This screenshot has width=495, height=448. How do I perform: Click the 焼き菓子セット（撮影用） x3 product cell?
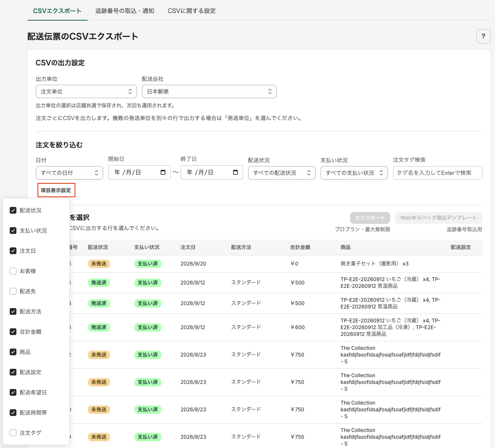point(375,264)
